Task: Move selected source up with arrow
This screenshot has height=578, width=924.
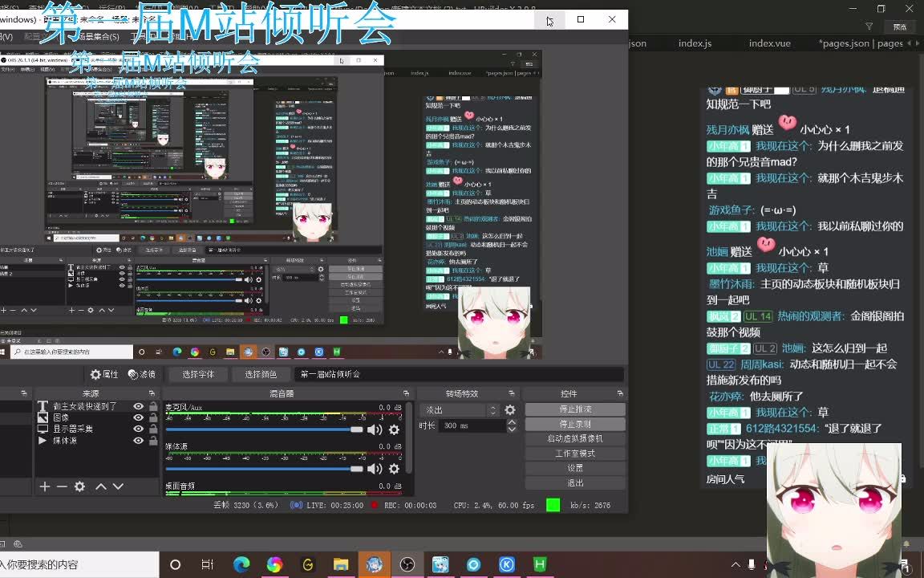Action: [x=101, y=486]
